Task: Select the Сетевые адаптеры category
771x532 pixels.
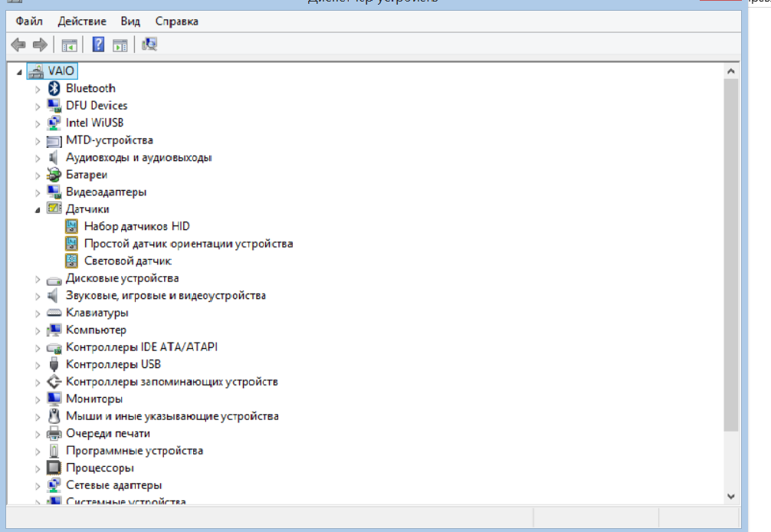Action: (113, 485)
